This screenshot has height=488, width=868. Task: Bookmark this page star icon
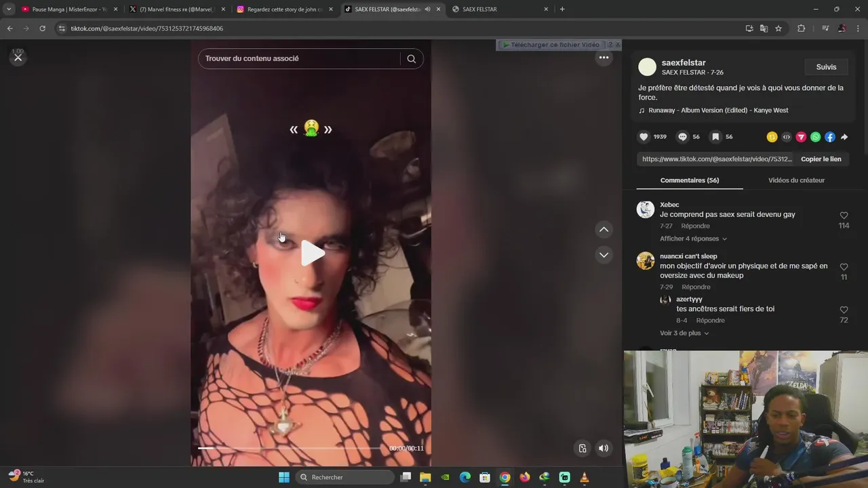(x=778, y=28)
